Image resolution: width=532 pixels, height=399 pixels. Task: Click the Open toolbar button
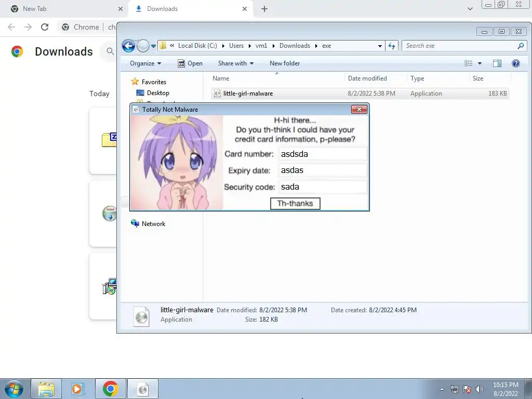pyautogui.click(x=190, y=63)
